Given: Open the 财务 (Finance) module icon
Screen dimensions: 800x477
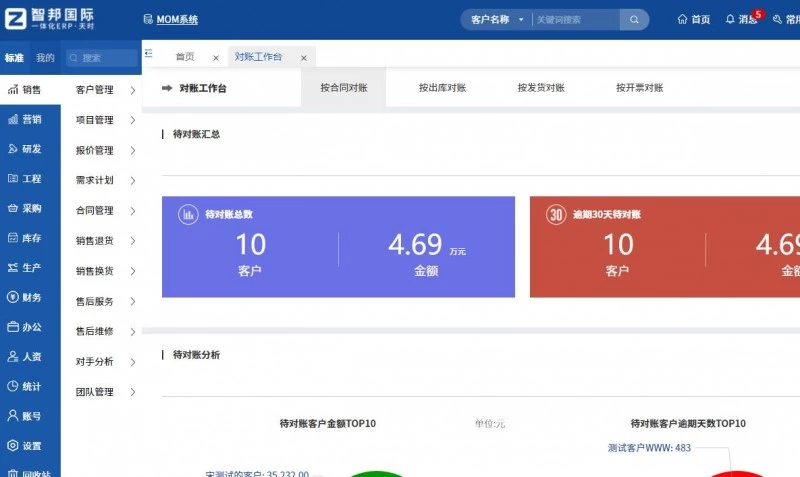Looking at the screenshot, I should [x=12, y=297].
